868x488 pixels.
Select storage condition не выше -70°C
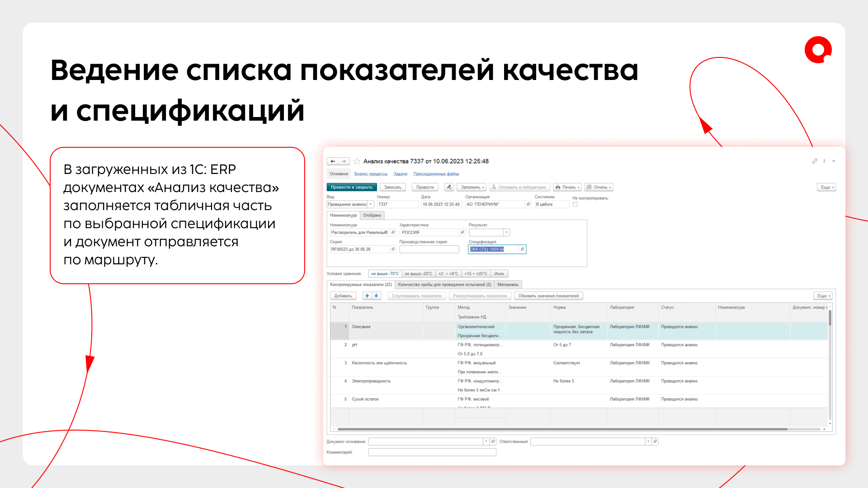[385, 274]
